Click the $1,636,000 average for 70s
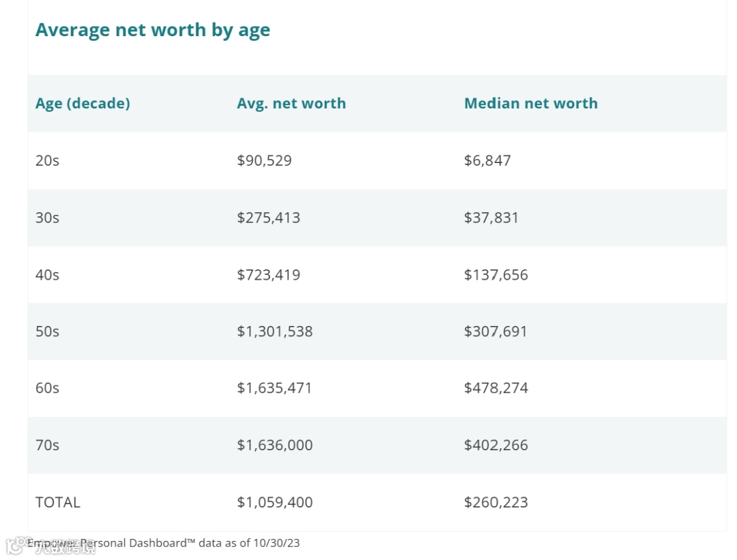 275,445
